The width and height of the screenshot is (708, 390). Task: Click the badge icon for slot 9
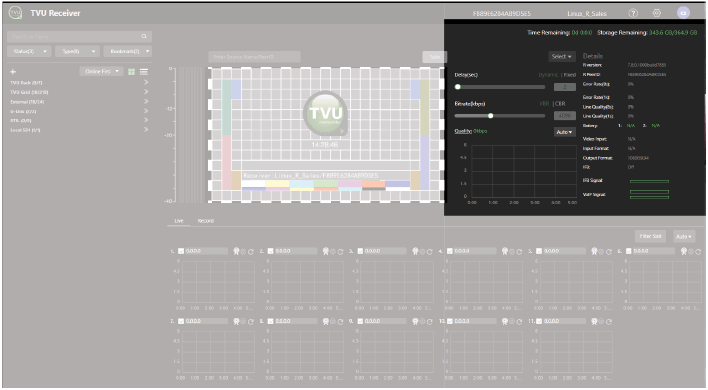point(415,321)
